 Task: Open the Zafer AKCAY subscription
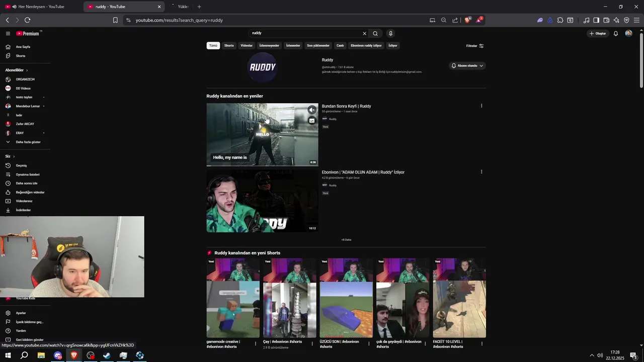coord(25,124)
